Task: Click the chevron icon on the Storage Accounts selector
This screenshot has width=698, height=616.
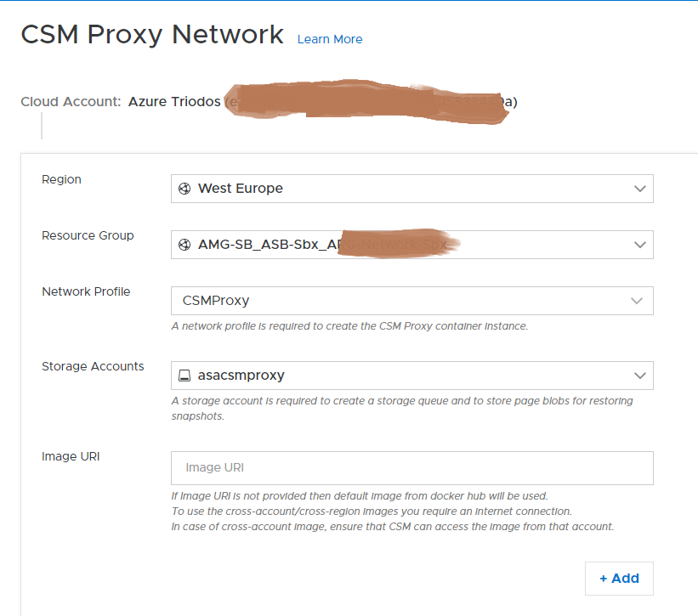Action: pos(639,375)
